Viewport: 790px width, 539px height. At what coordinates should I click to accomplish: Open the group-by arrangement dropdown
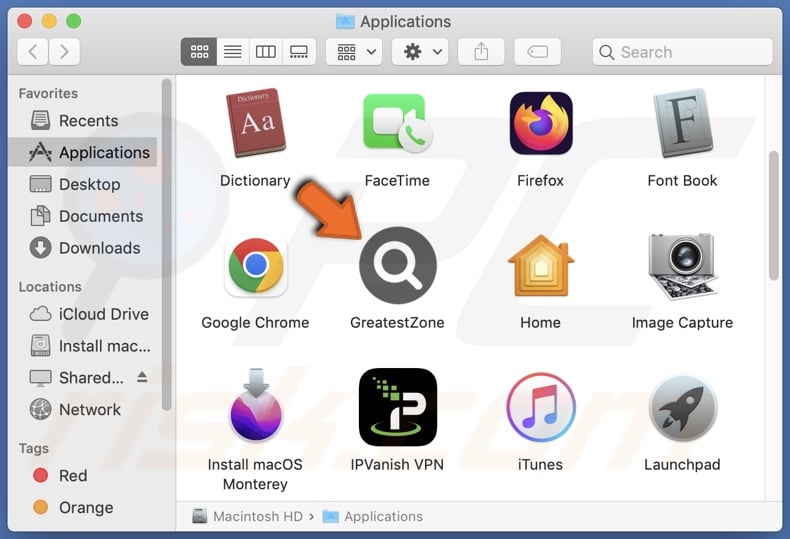click(x=354, y=51)
